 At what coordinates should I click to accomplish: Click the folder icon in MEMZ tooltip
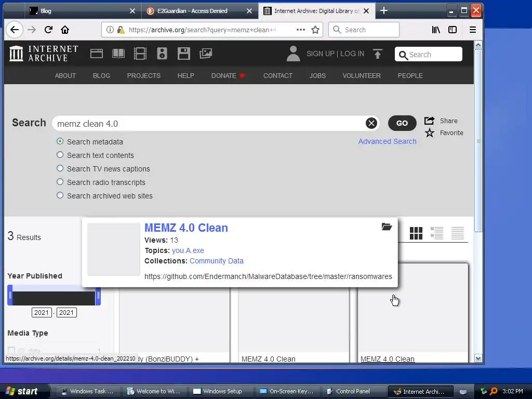click(387, 227)
